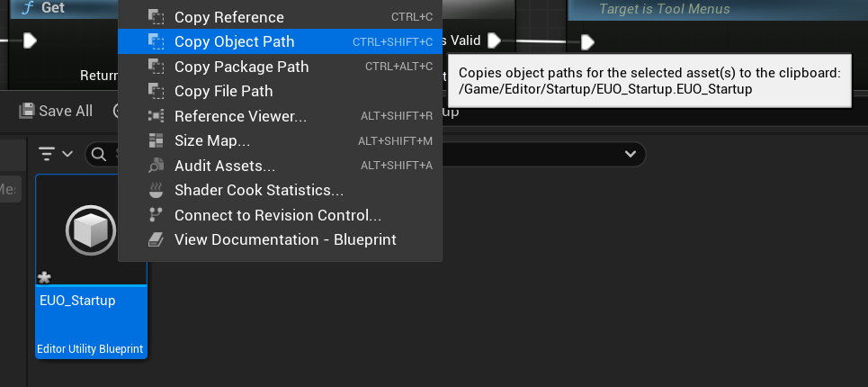Choose Copy Object Path from context menu
The image size is (868, 387).
click(234, 41)
